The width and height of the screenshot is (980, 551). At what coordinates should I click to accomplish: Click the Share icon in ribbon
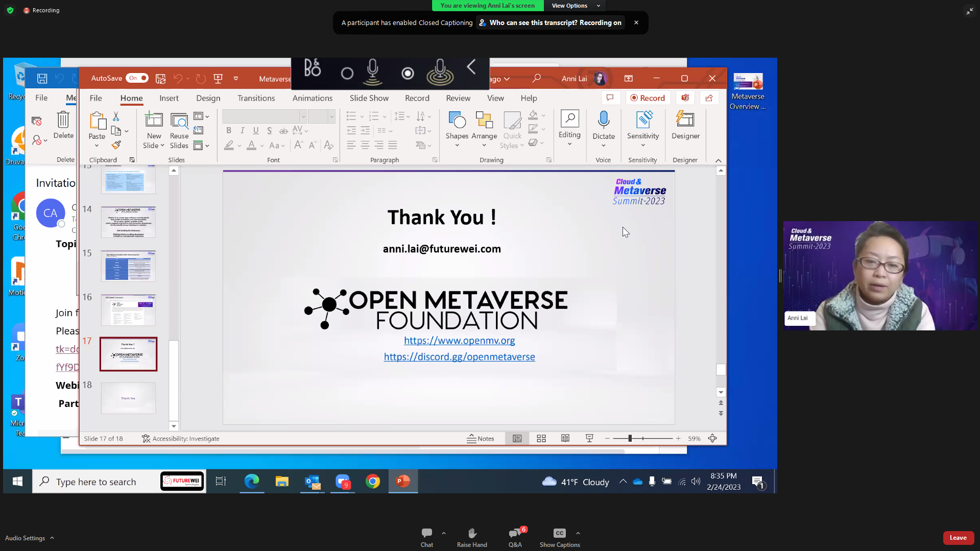pyautogui.click(x=709, y=98)
